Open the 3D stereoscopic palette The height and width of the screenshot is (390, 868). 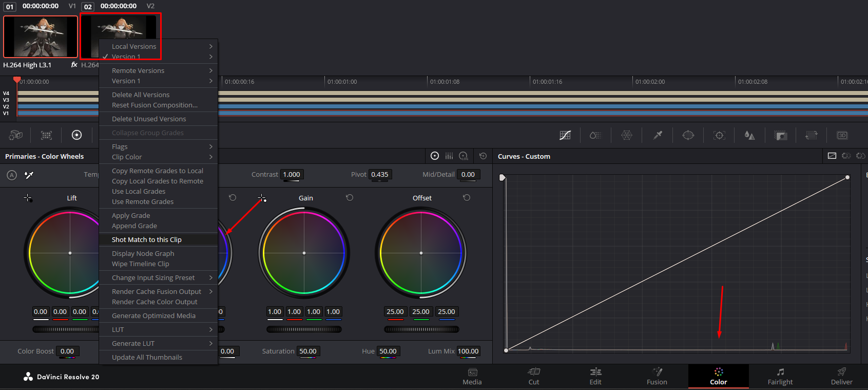[x=842, y=135]
